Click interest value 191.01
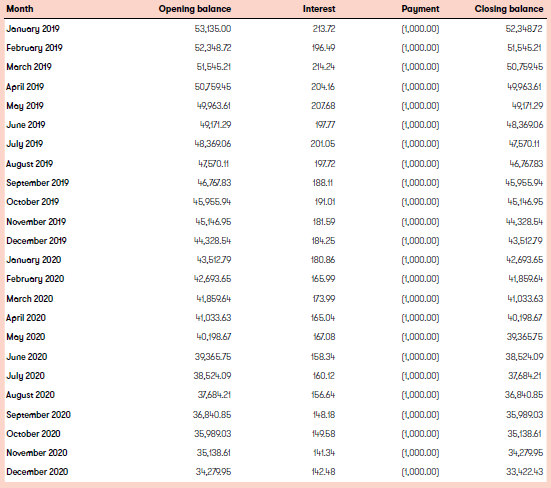 [x=325, y=202]
